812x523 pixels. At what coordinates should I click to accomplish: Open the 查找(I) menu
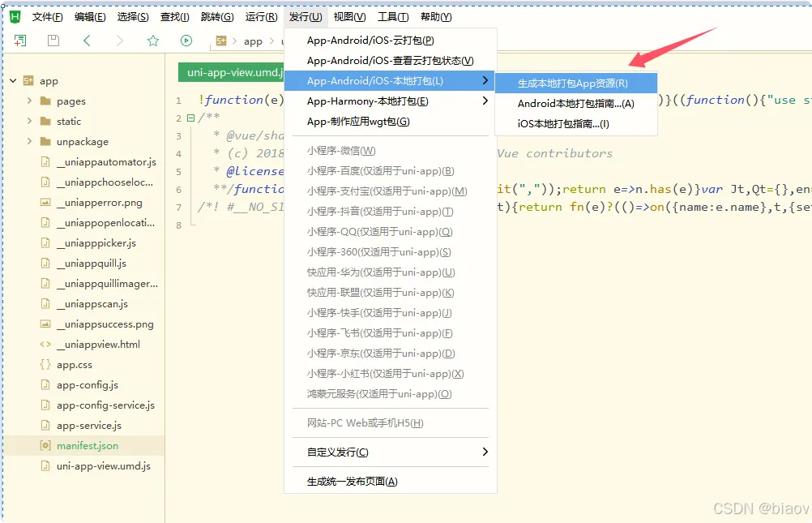pyautogui.click(x=174, y=17)
